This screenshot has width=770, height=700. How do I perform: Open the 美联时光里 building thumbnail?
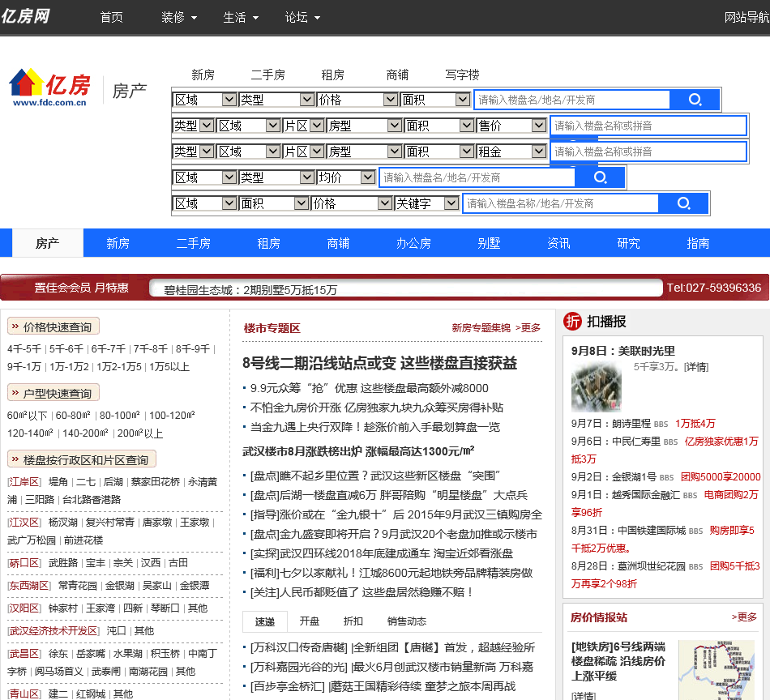597,387
